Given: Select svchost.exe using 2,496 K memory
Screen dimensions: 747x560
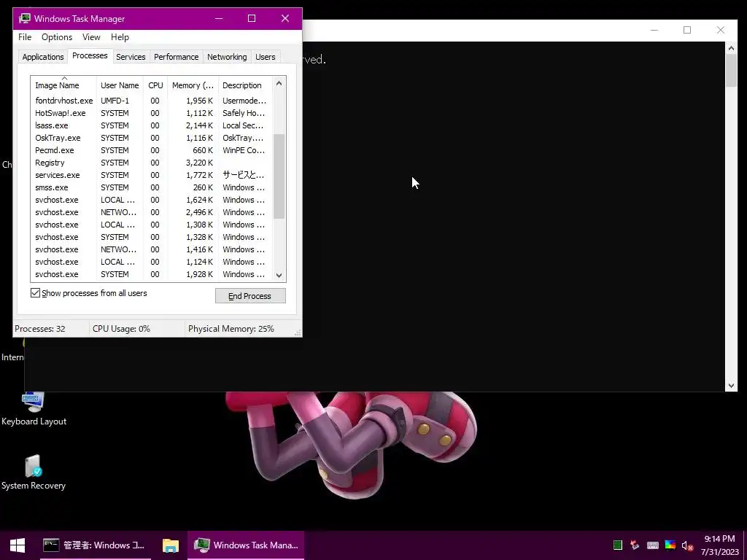Looking at the screenshot, I should [x=152, y=212].
